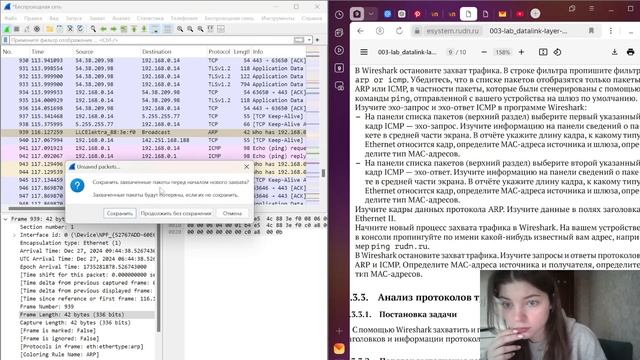The image size is (640, 360).
Task: Zoom out of Wireshark's main window text
Action: point(190,29)
